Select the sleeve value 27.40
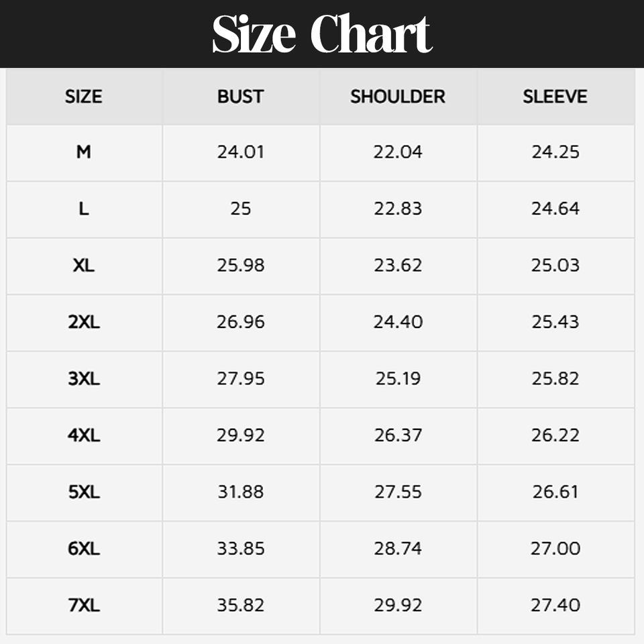Viewport: 644px width, 644px height. [555, 605]
